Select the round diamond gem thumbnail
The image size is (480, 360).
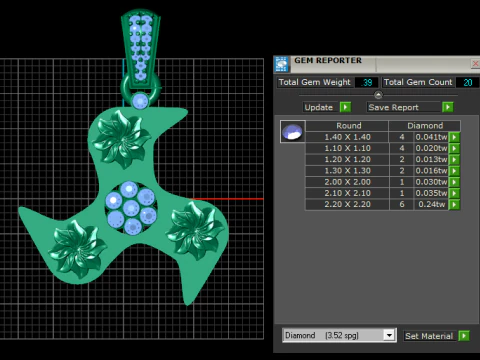click(x=292, y=132)
